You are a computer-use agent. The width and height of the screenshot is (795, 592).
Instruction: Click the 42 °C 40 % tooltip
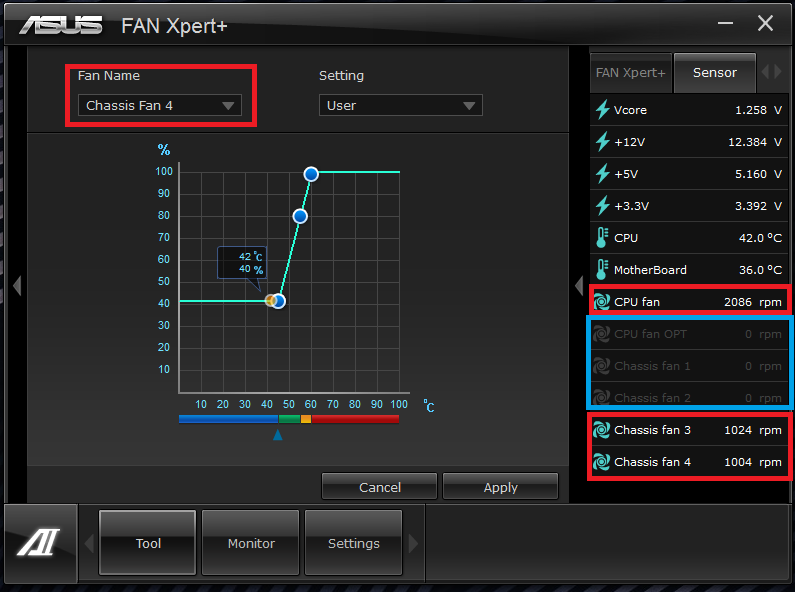coord(242,263)
